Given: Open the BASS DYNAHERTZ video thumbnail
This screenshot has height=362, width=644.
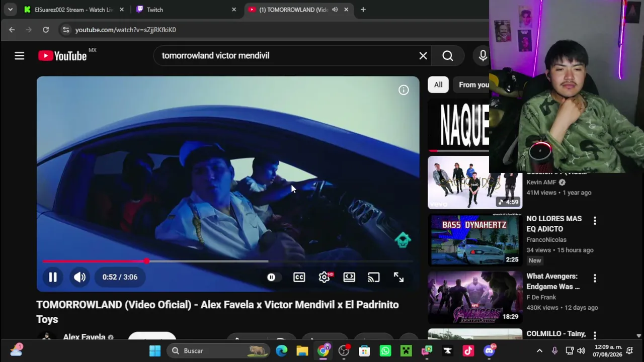Looking at the screenshot, I should [475, 240].
